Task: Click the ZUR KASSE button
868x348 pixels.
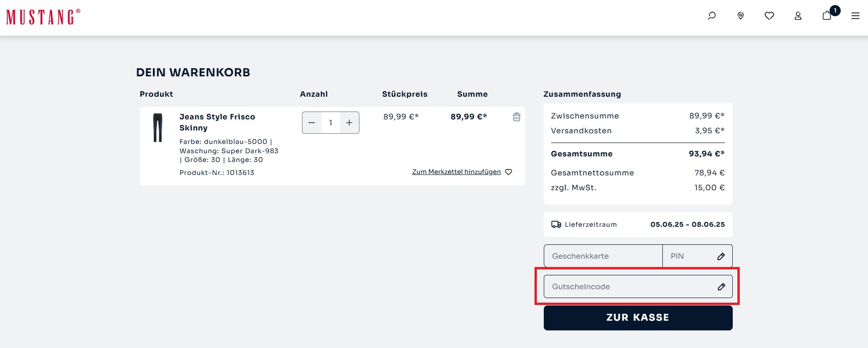Action: click(x=638, y=317)
